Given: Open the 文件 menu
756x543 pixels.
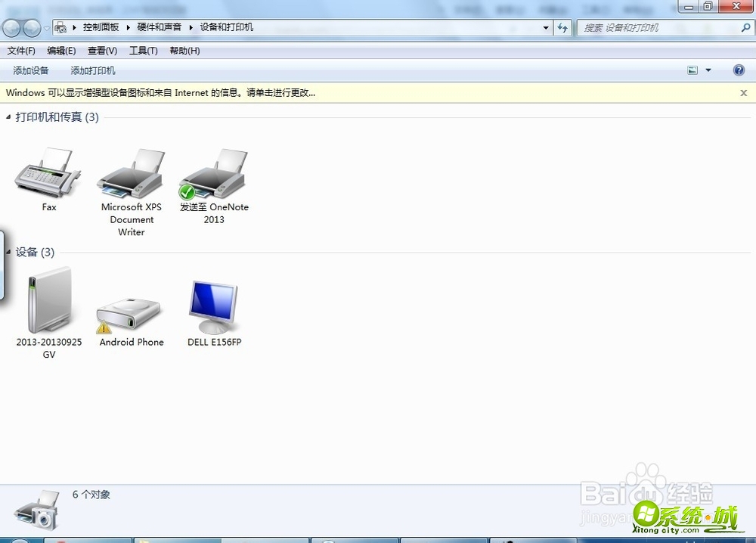Looking at the screenshot, I should click(20, 51).
